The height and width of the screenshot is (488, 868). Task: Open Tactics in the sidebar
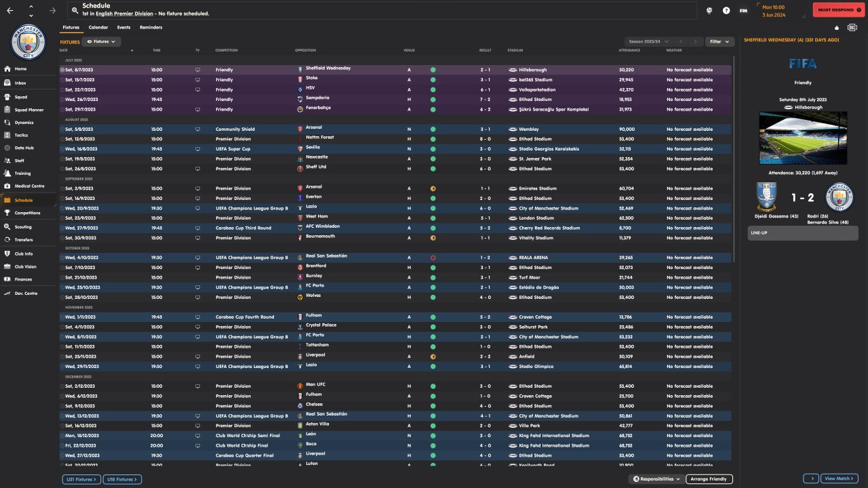[x=28, y=135]
